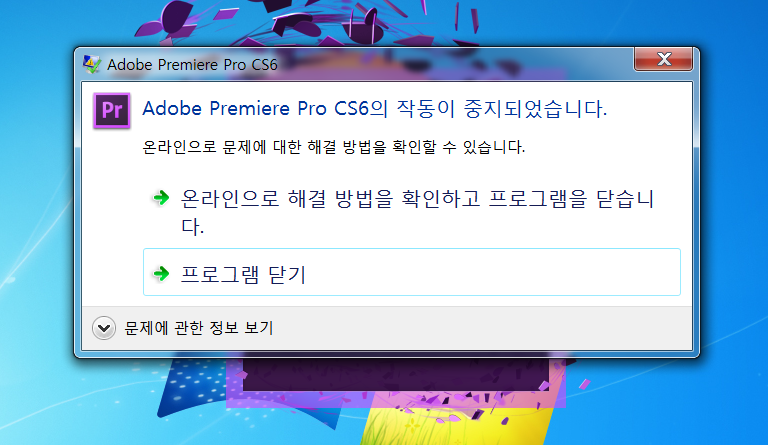
Task: Click the purple Pr Premiere Pro icon
Action: click(x=112, y=111)
